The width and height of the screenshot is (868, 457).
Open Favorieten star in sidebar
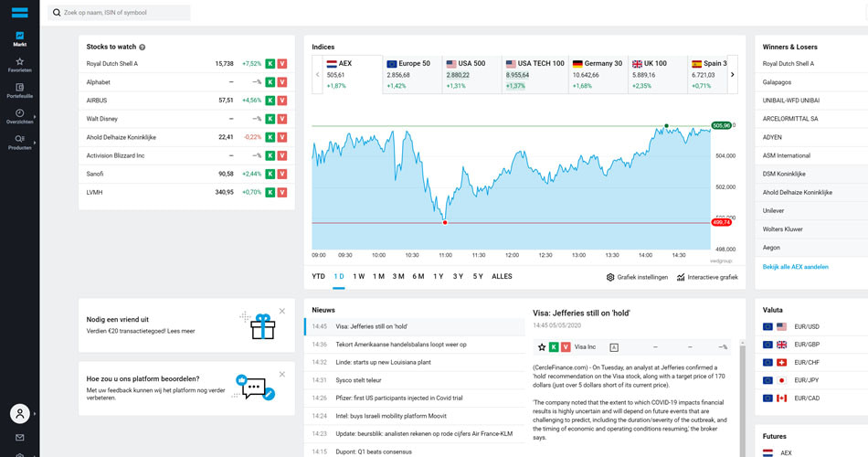19,65
